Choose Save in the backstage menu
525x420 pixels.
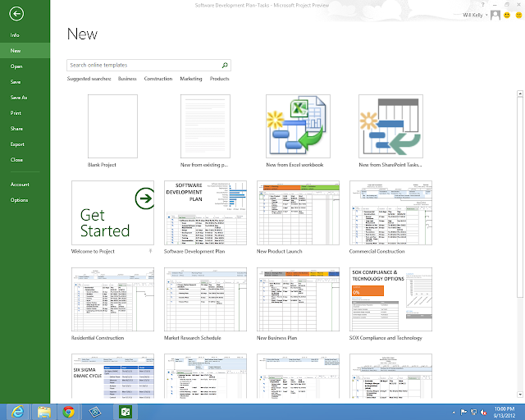pyautogui.click(x=25, y=82)
